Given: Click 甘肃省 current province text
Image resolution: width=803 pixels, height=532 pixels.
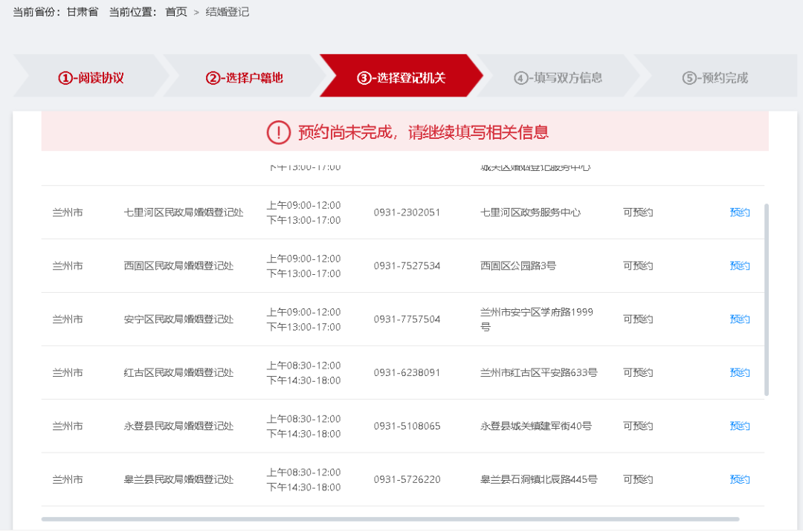Looking at the screenshot, I should coord(82,13).
